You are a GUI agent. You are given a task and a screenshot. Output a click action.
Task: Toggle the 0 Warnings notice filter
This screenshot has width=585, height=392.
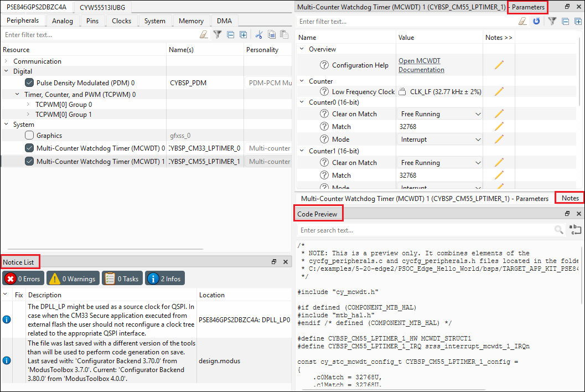click(73, 278)
